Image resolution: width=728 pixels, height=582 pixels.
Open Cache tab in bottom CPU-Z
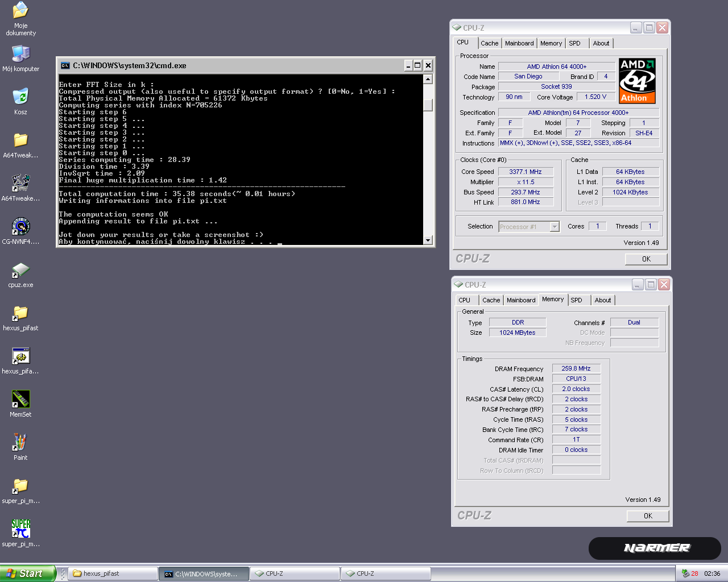491,300
